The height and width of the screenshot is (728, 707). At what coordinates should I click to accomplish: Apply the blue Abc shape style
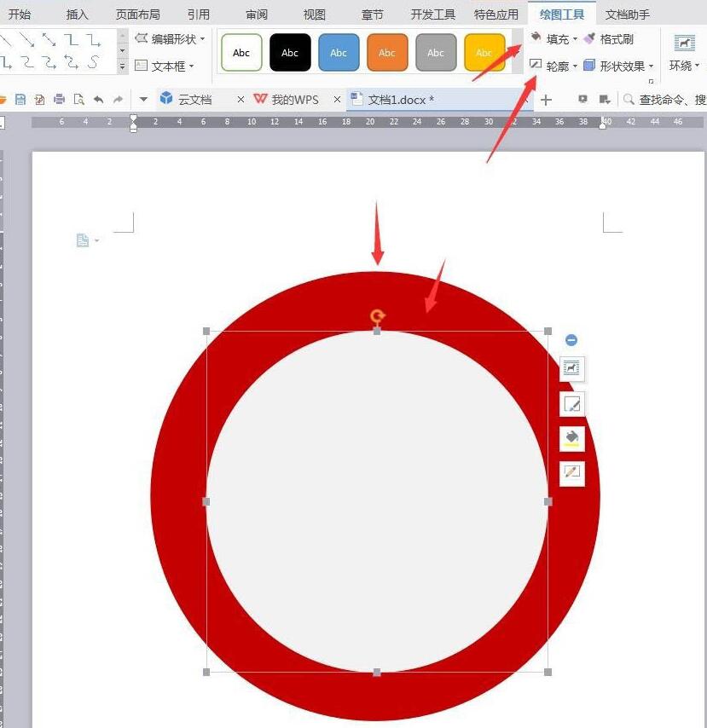pos(339,53)
